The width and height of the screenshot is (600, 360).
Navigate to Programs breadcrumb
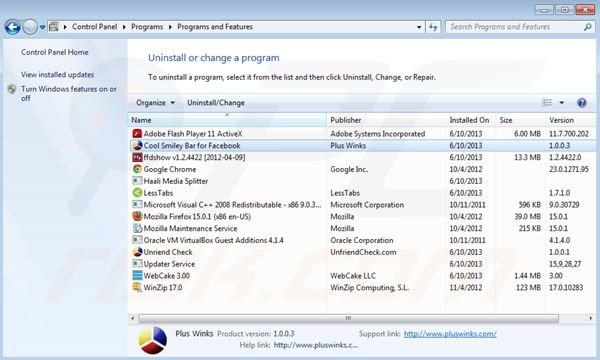tap(147, 27)
